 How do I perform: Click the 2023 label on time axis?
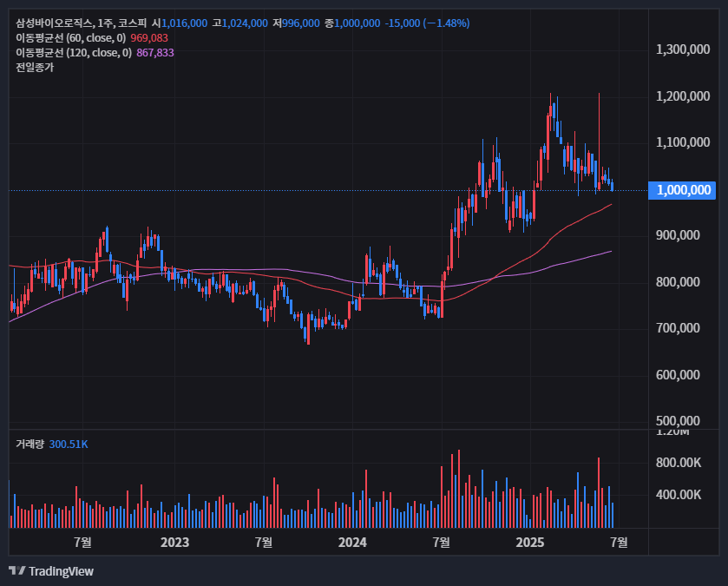(x=174, y=543)
